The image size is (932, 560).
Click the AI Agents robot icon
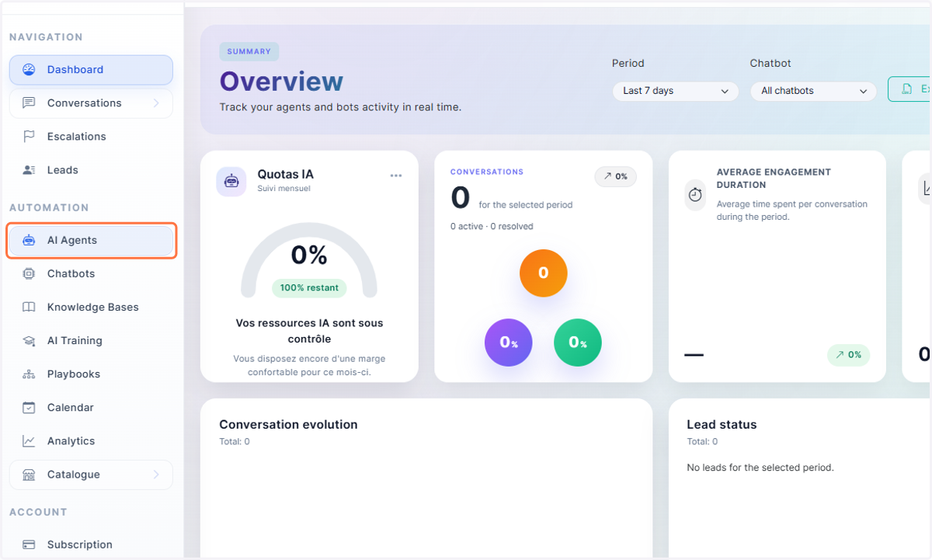[29, 240]
